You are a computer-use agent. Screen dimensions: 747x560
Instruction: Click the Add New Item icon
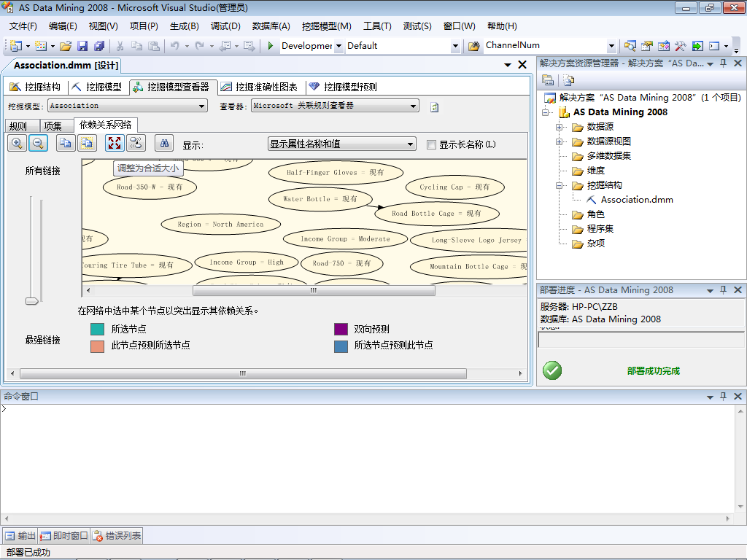[41, 46]
